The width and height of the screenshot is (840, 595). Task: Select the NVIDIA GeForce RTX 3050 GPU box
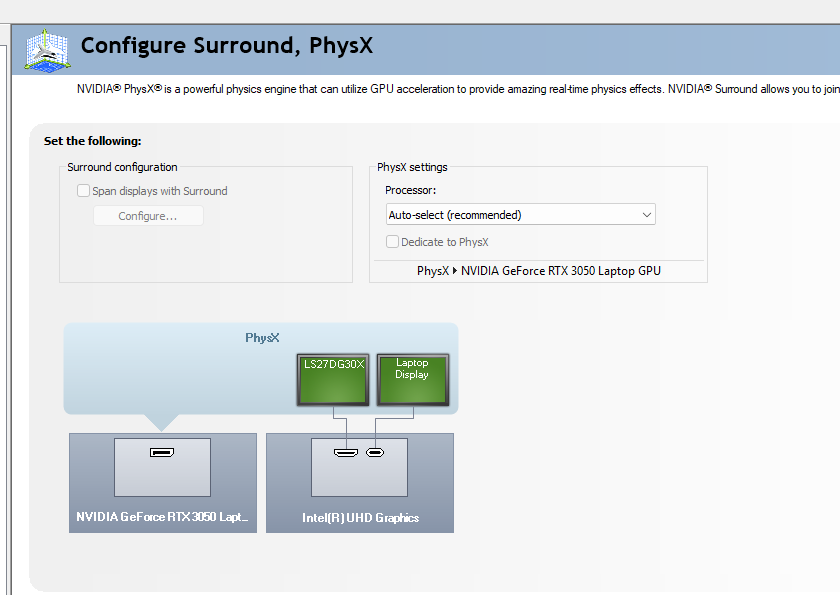tap(163, 483)
